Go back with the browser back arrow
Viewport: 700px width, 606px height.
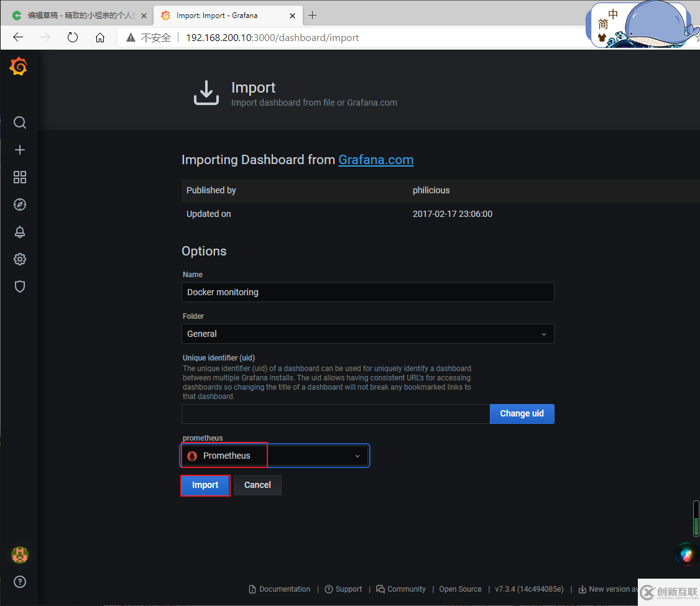pos(18,37)
